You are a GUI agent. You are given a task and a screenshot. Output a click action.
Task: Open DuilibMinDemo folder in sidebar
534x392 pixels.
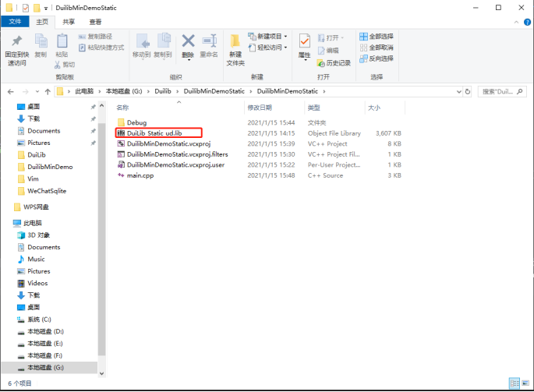[50, 167]
